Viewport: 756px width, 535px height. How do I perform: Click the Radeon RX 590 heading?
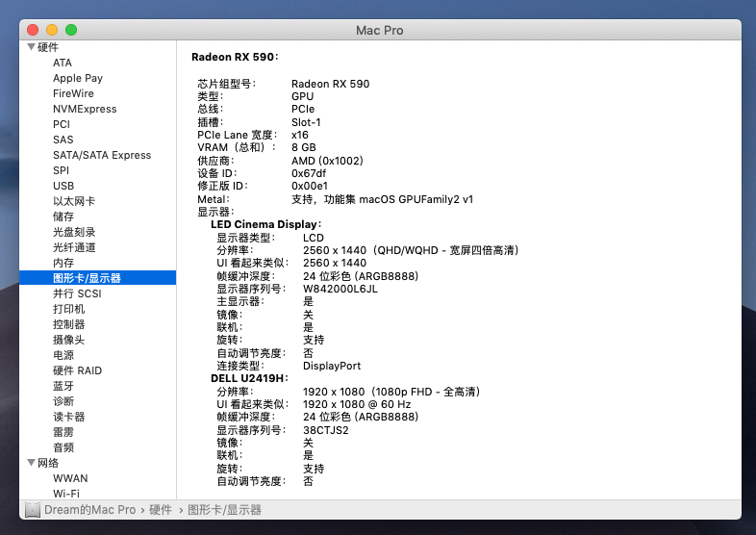pos(235,57)
